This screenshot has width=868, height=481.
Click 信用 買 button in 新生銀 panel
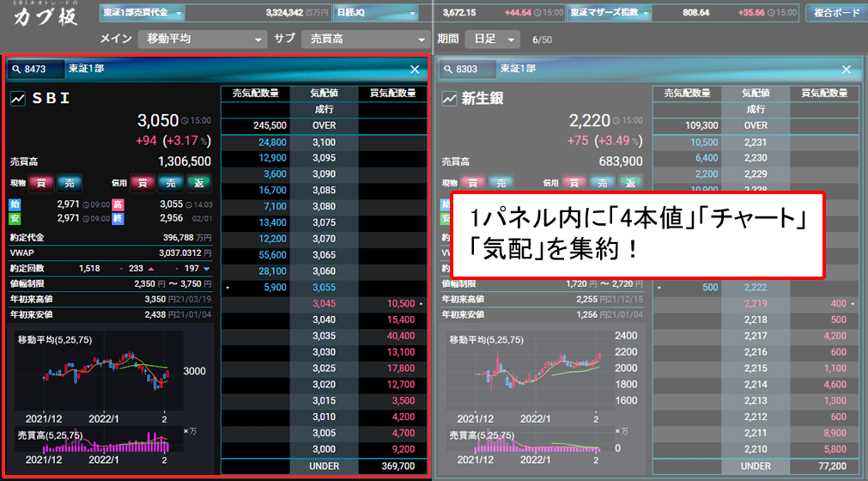[x=574, y=183]
